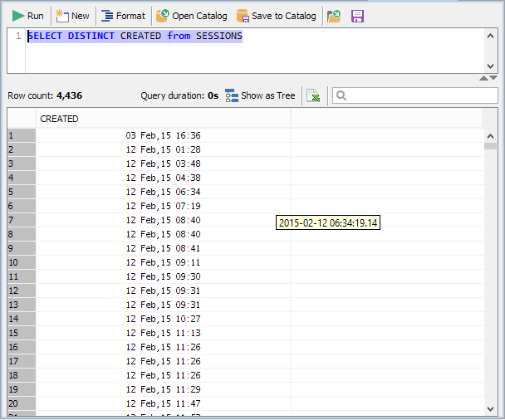Click Open Catalog button
Image resolution: width=505 pixels, height=420 pixels.
192,16
